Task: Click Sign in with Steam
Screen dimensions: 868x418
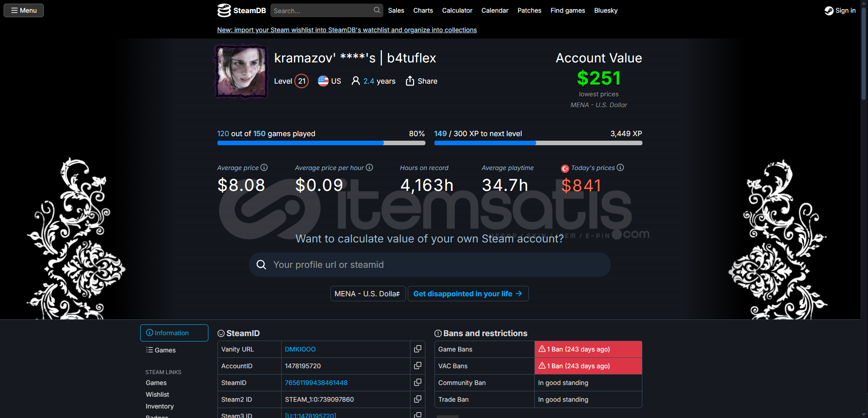Action: (840, 10)
